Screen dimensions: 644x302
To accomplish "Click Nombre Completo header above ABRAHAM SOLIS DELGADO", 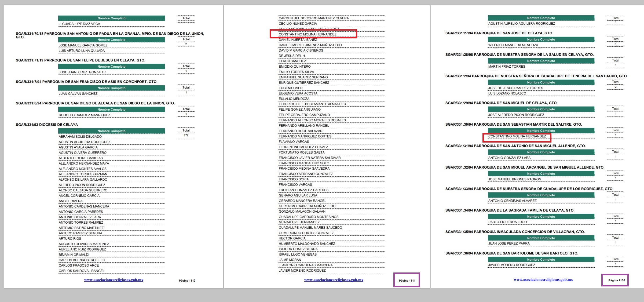I will (x=112, y=131).
